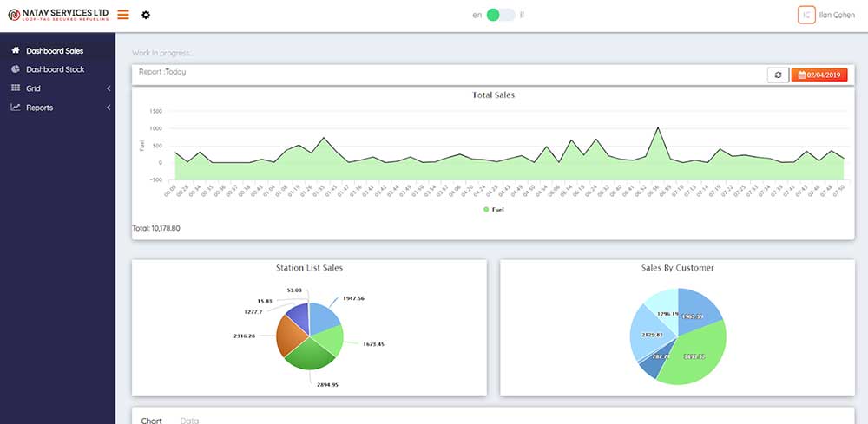Click the Total: 10,178.80 text
Screen dimensions: 868x424
tap(156, 228)
